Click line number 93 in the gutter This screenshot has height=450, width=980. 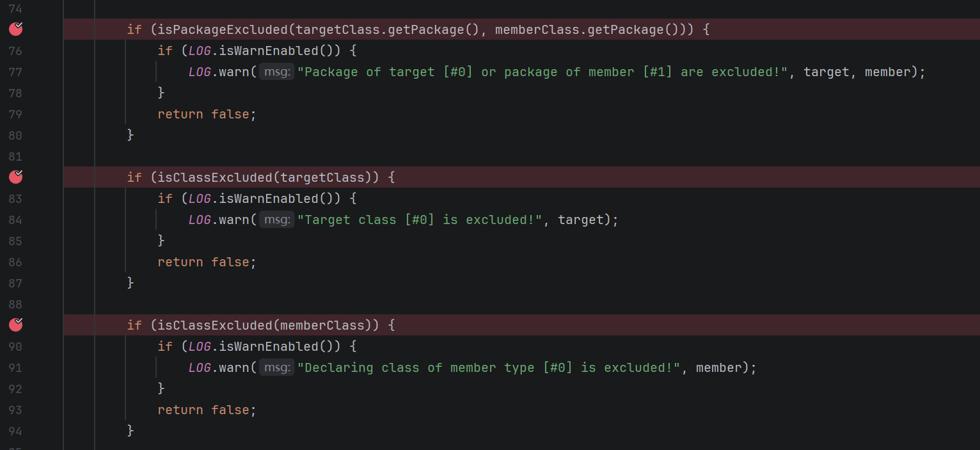[15, 410]
